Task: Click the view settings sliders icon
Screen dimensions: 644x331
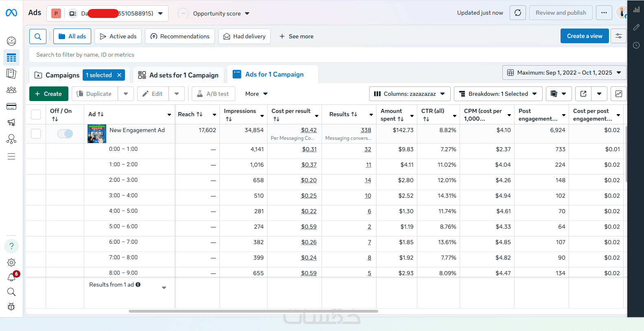Action: pyautogui.click(x=618, y=36)
